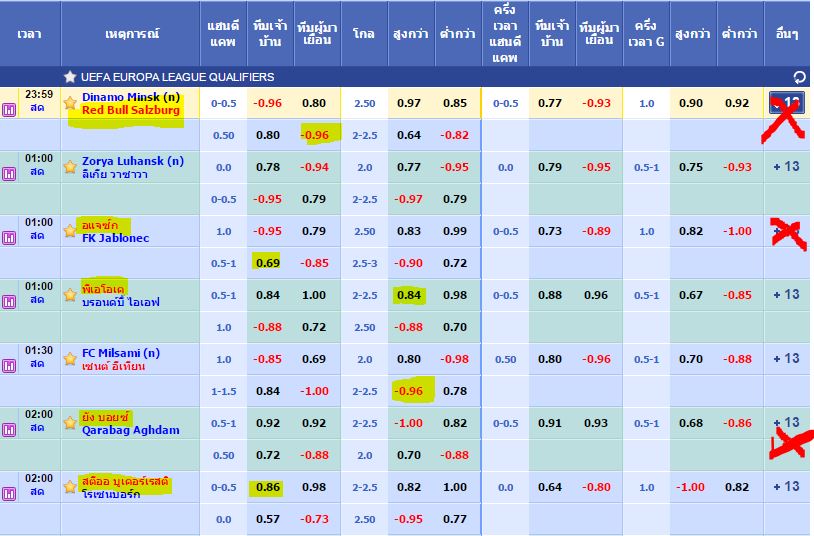Open the Red Bull Salzburg team link
The height and width of the screenshot is (536, 814).
(131, 110)
